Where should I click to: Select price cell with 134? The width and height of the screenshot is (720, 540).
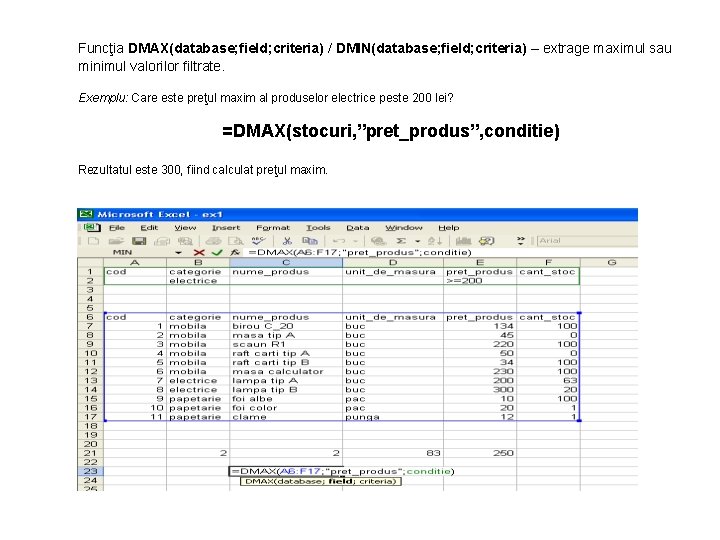coord(480,326)
